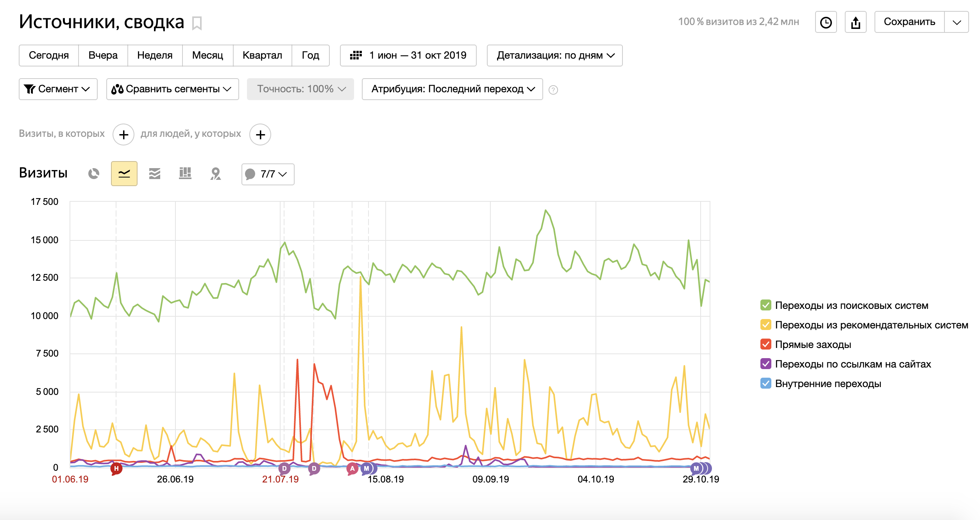This screenshot has width=980, height=520.
Task: Switch to pie chart view
Action: tap(94, 174)
